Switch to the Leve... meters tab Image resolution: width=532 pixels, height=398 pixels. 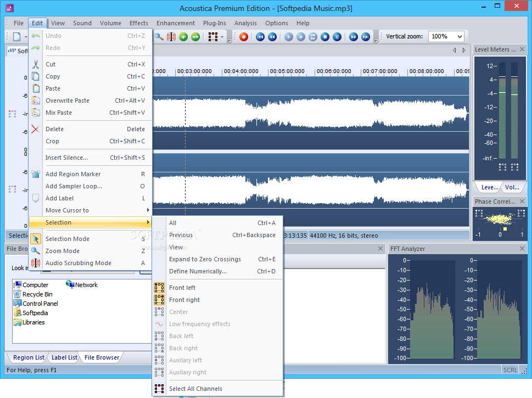[490, 187]
